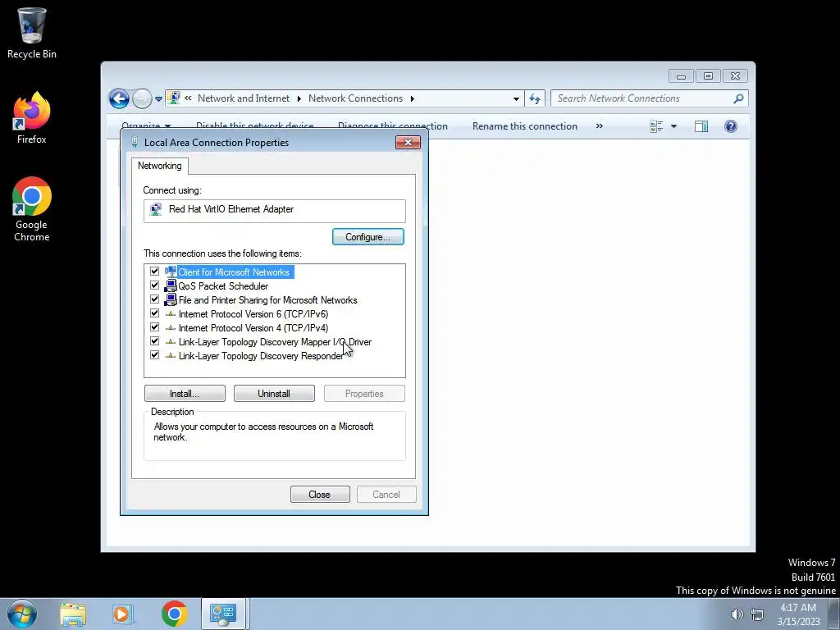Click the volume speaker tray icon
The width and height of the screenshot is (840, 630).
click(x=737, y=614)
